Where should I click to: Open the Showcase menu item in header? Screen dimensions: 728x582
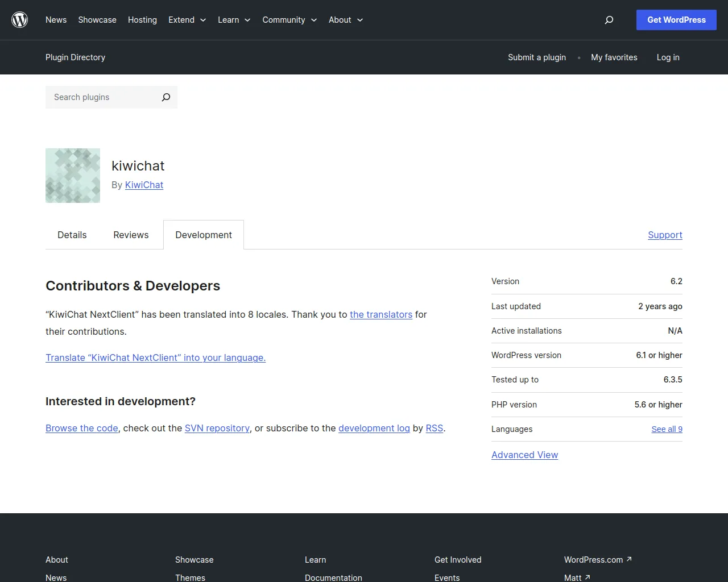coord(97,20)
